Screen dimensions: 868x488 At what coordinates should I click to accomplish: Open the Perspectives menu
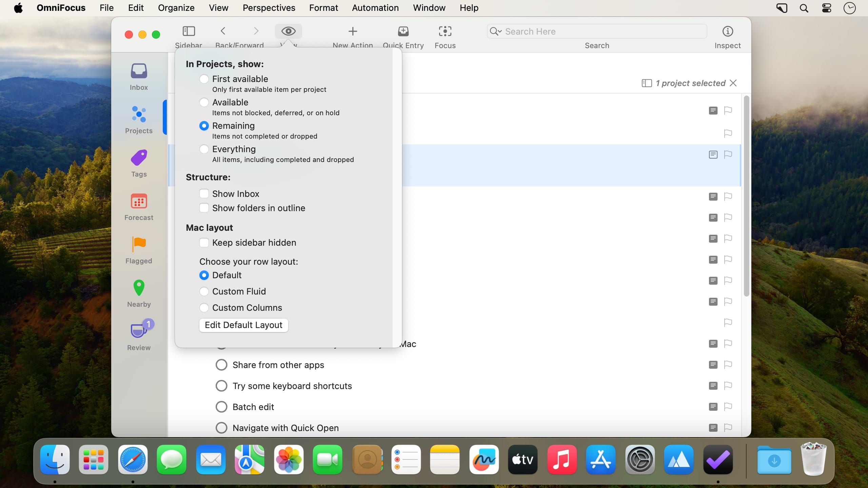(x=269, y=8)
